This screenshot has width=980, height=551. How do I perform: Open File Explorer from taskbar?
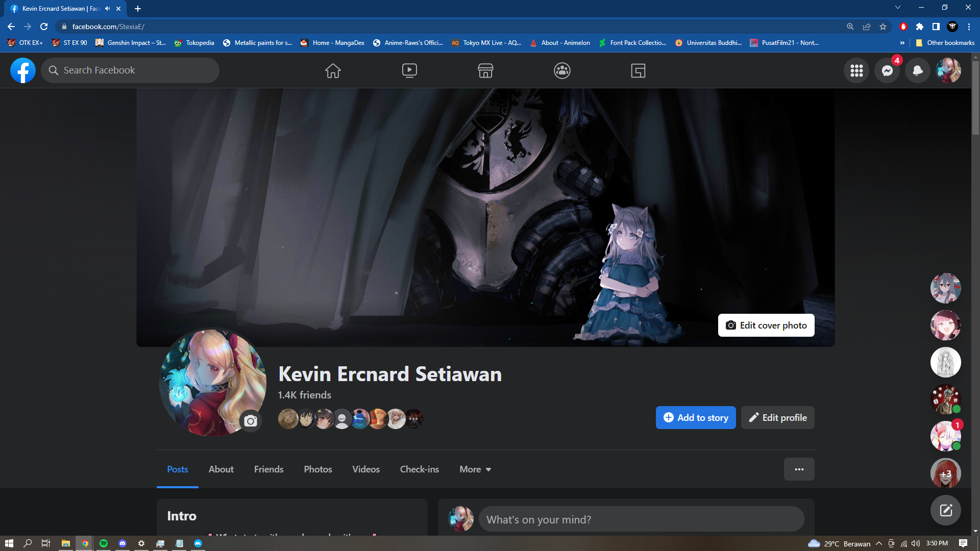(66, 543)
